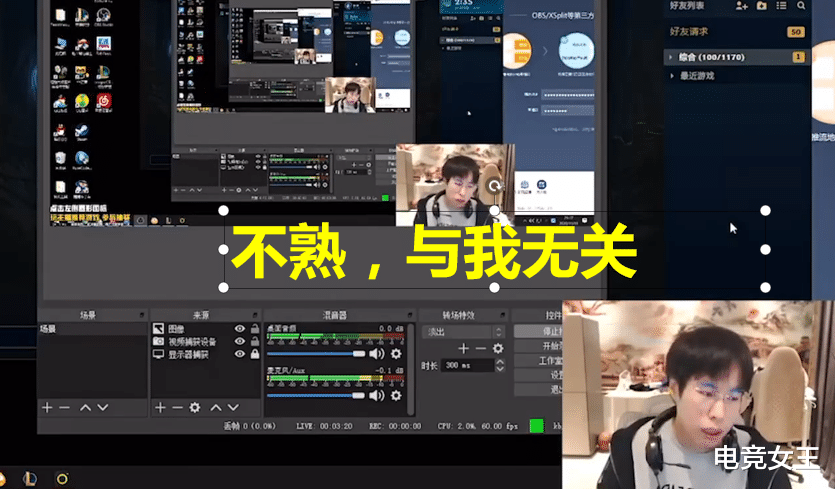Click list view icon in 好友列表 header
Image resolution: width=835 pixels, height=489 pixels.
pos(781,5)
